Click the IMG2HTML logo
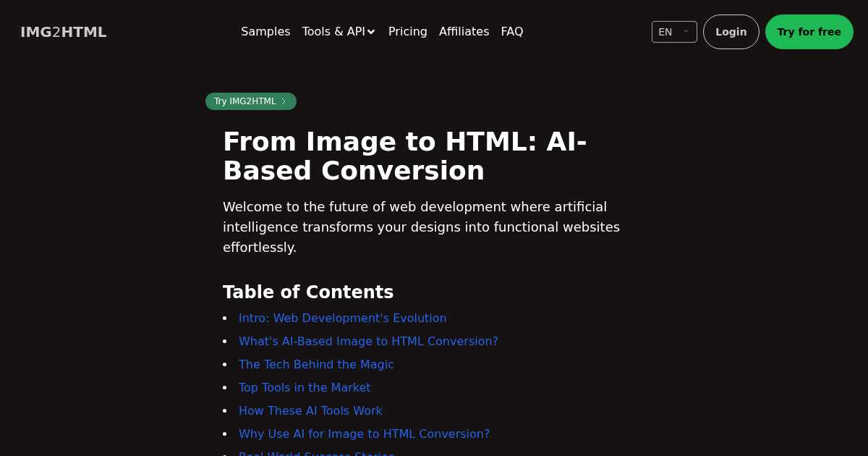 coord(63,32)
